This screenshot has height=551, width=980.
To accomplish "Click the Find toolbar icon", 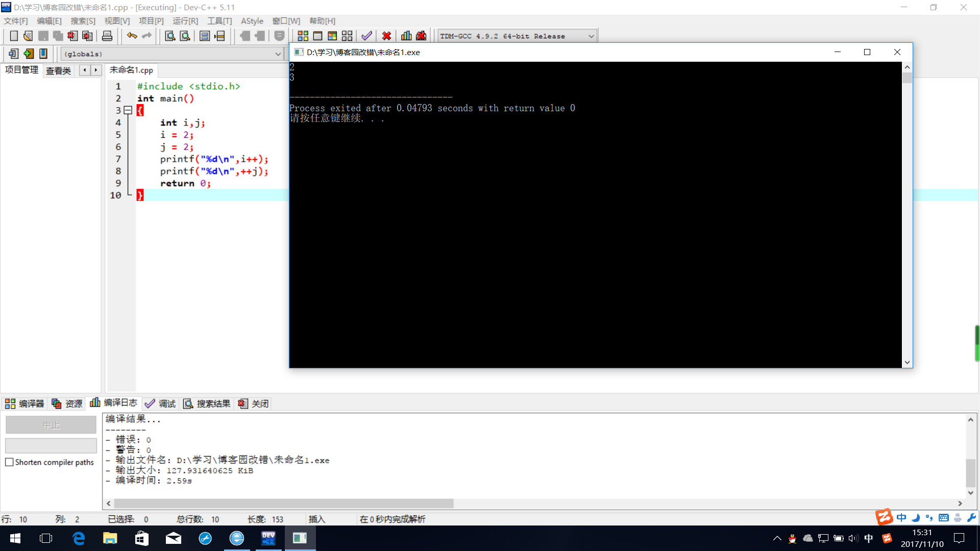I will pyautogui.click(x=170, y=36).
